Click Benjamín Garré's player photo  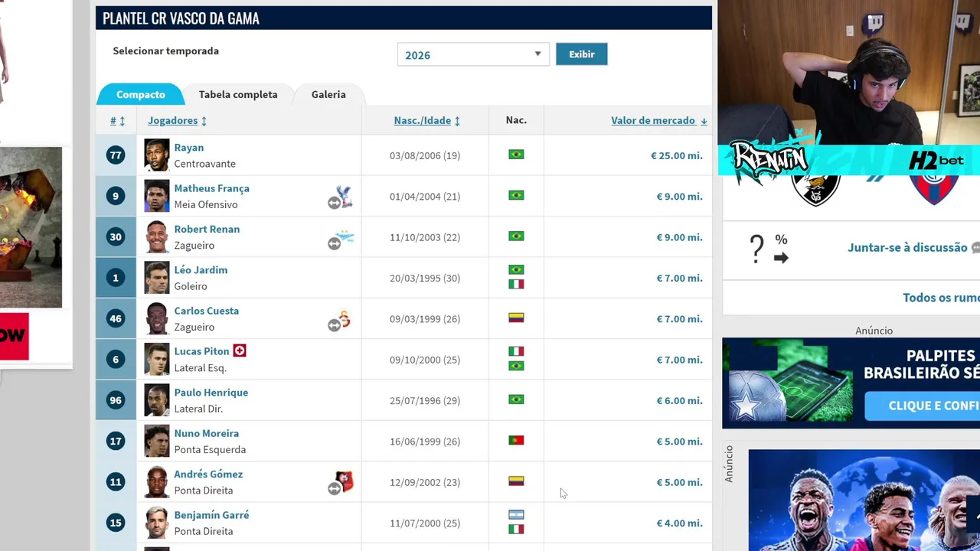click(x=157, y=523)
